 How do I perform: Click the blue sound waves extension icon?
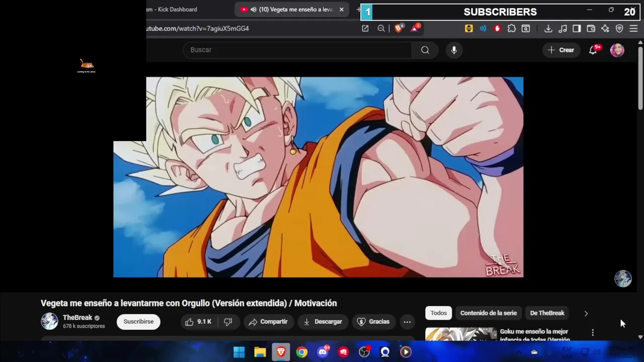(x=483, y=29)
